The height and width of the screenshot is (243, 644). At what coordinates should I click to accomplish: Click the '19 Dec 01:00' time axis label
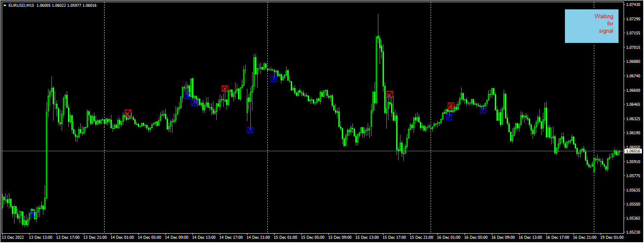coord(612,237)
